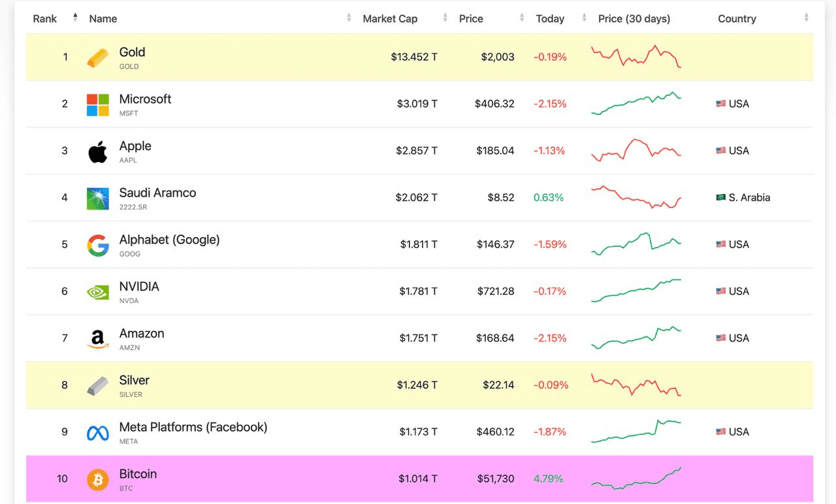
Task: Open the Amazon company link
Action: pos(142,334)
